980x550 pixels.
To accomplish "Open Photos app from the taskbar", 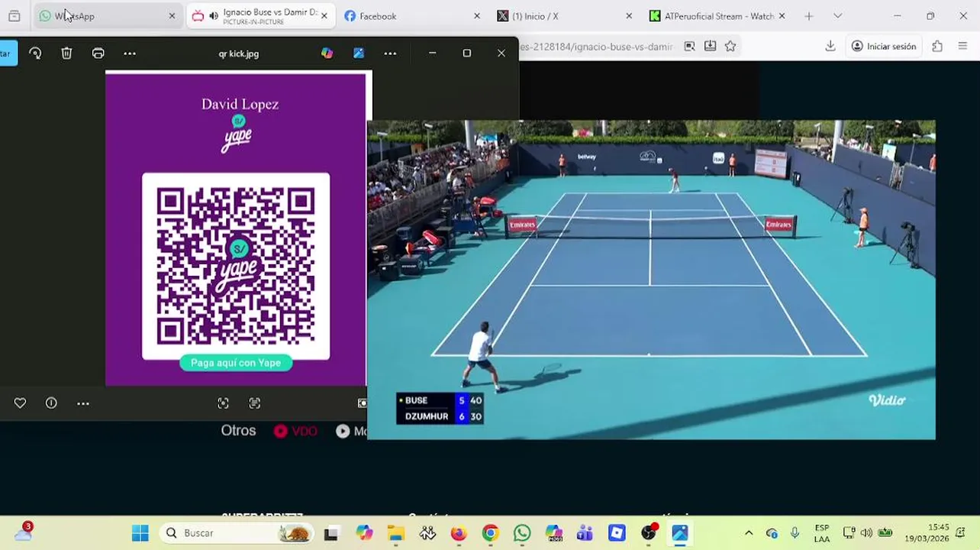I will pyautogui.click(x=680, y=533).
